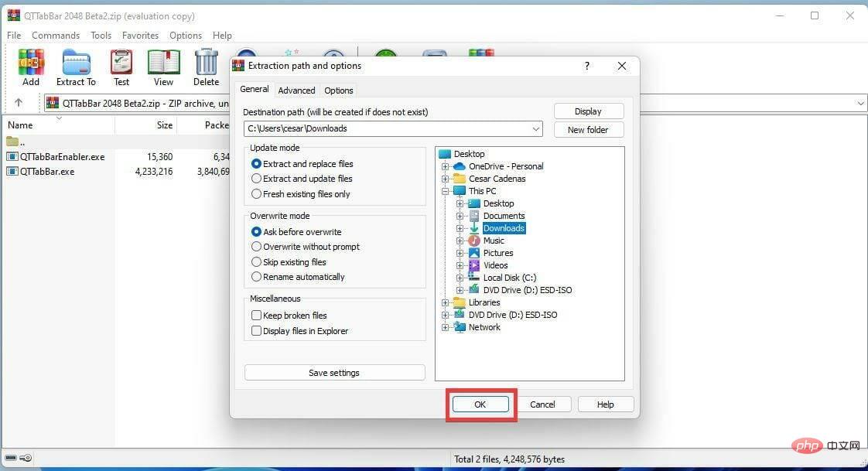Image resolution: width=868 pixels, height=471 pixels.
Task: Click the Save settings button
Action: (x=334, y=373)
